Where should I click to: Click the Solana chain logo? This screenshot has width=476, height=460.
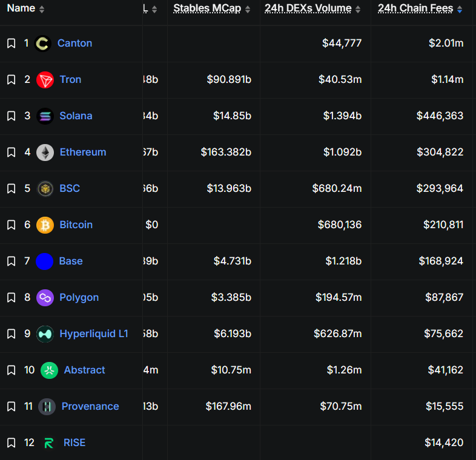pyautogui.click(x=45, y=116)
